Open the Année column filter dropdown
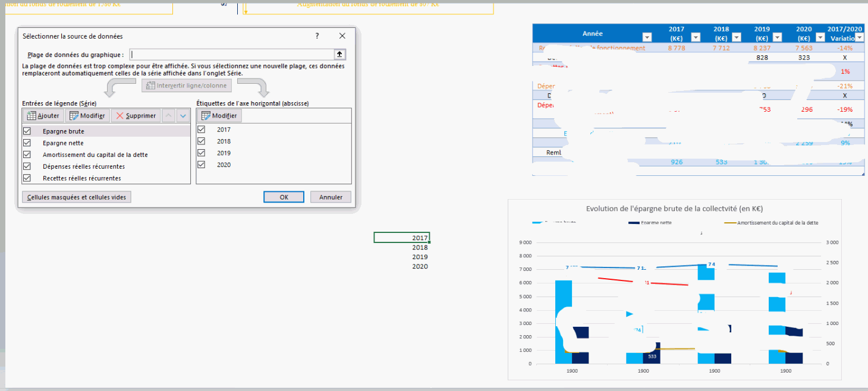This screenshot has height=391, width=868. 647,37
